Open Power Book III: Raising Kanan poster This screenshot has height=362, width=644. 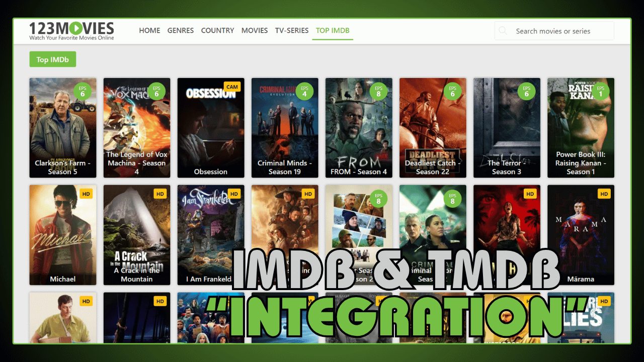[581, 128]
